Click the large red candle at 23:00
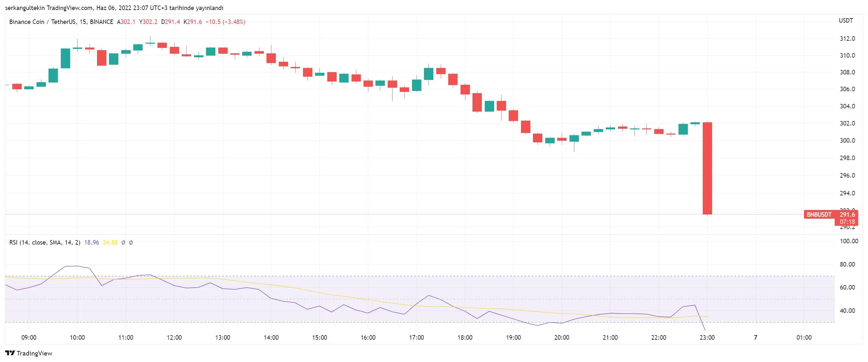Image resolution: width=868 pixels, height=362 pixels. [707, 168]
